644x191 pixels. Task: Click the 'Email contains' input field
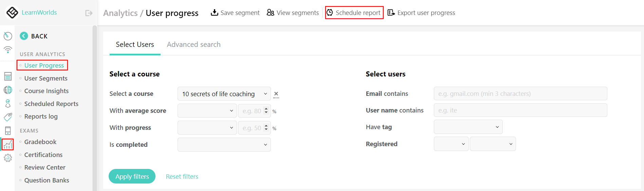tap(520, 94)
